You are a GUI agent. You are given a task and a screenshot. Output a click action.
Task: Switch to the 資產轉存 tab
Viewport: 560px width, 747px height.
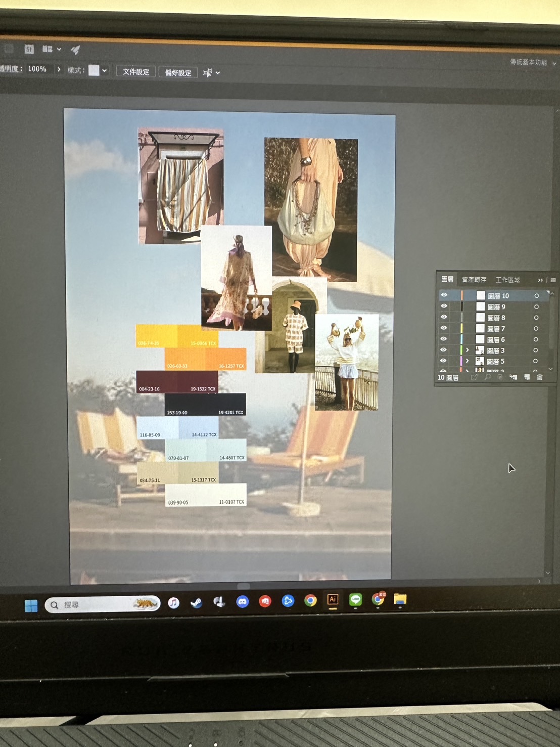(474, 280)
